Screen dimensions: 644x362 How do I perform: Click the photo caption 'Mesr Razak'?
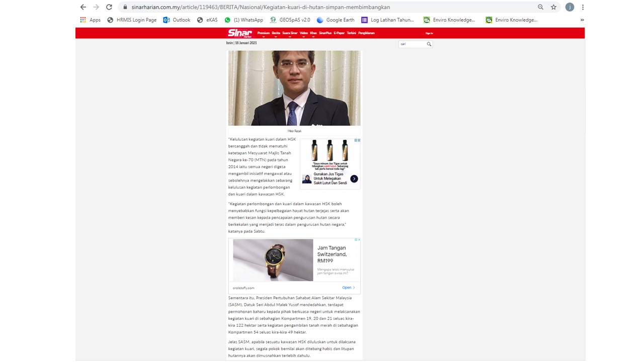click(x=294, y=131)
